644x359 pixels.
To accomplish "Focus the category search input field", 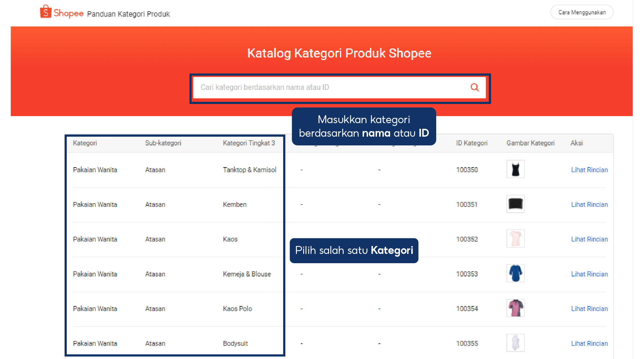I will [x=330, y=87].
